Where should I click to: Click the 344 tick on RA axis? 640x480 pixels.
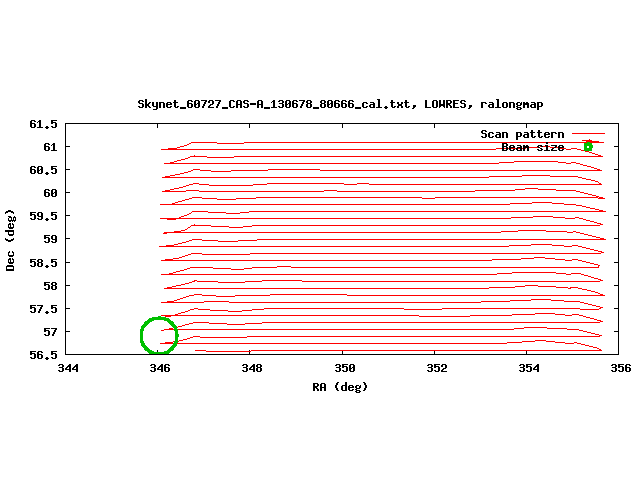(68, 368)
